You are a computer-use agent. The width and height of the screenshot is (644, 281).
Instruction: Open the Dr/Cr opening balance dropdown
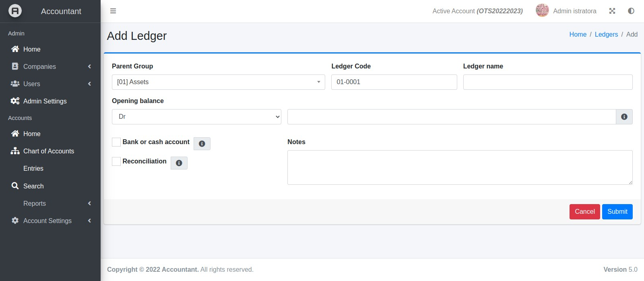[196, 117]
